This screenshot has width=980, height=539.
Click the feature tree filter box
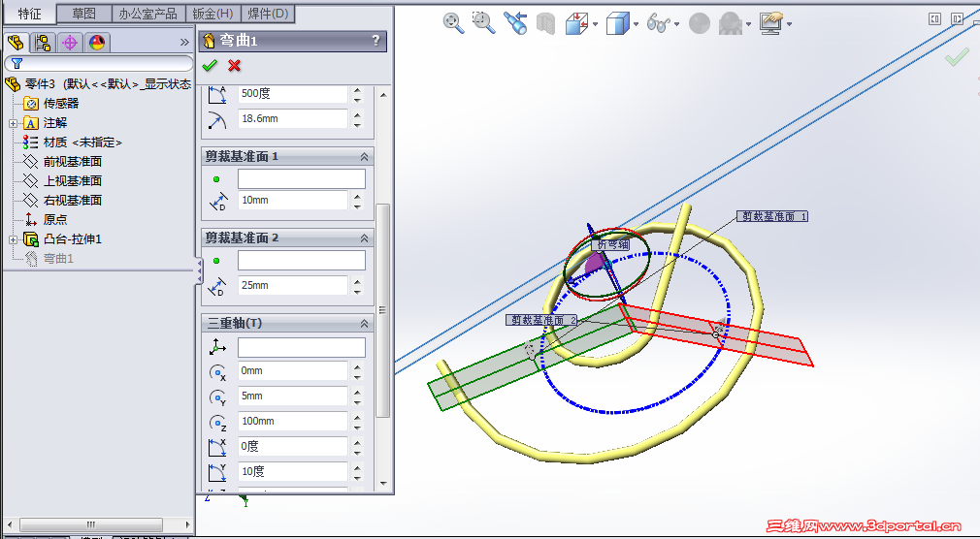tap(99, 64)
